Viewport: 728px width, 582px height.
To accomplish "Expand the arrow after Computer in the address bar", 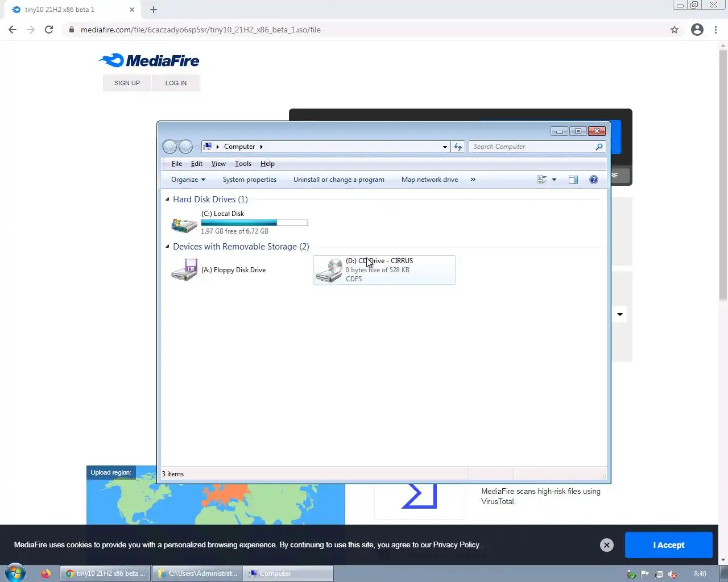I will click(261, 147).
